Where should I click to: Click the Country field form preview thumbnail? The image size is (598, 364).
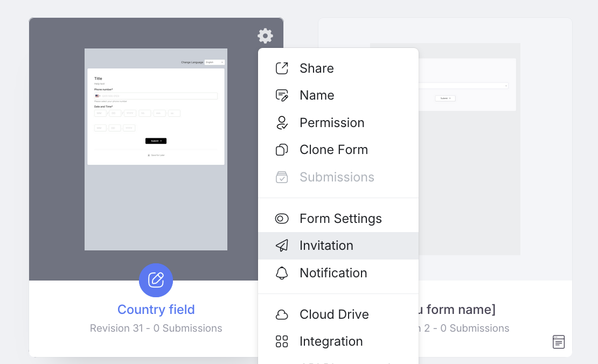(x=156, y=149)
